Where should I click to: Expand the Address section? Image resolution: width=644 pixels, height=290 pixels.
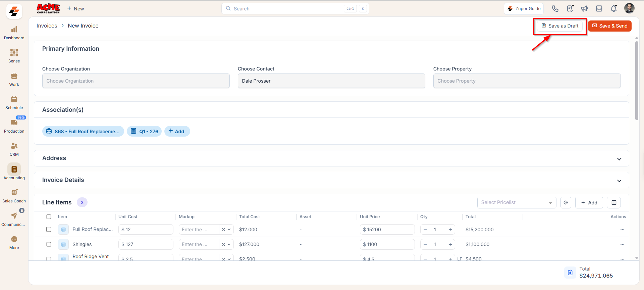pos(619,159)
